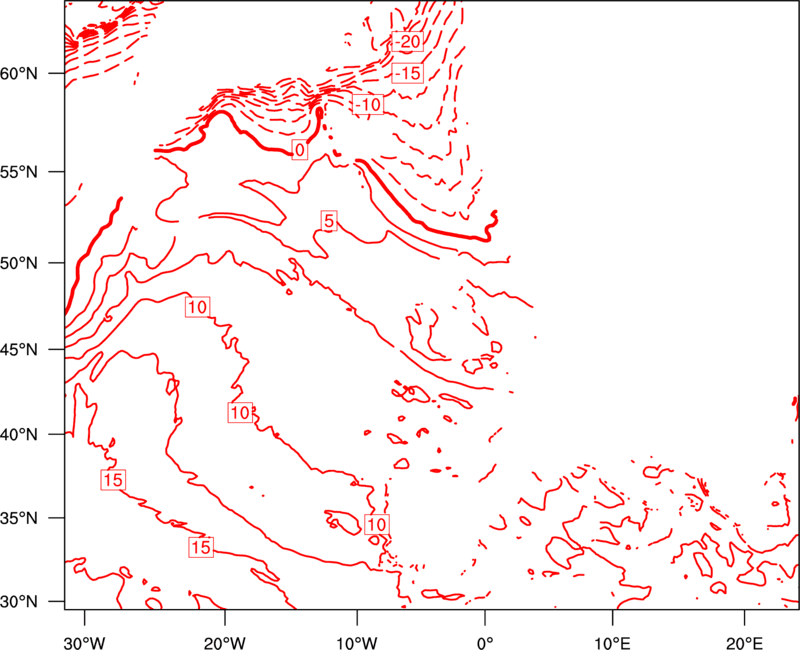Click the 60°N latitude axis label
Image resolution: width=800 pixels, height=650 pixels.
(19, 74)
